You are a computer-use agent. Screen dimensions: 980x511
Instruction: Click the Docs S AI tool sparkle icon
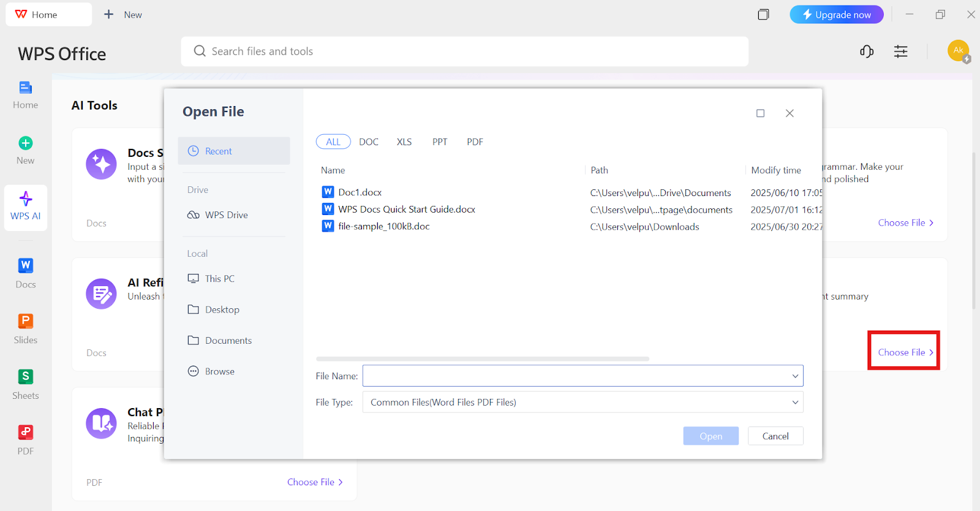click(x=101, y=164)
